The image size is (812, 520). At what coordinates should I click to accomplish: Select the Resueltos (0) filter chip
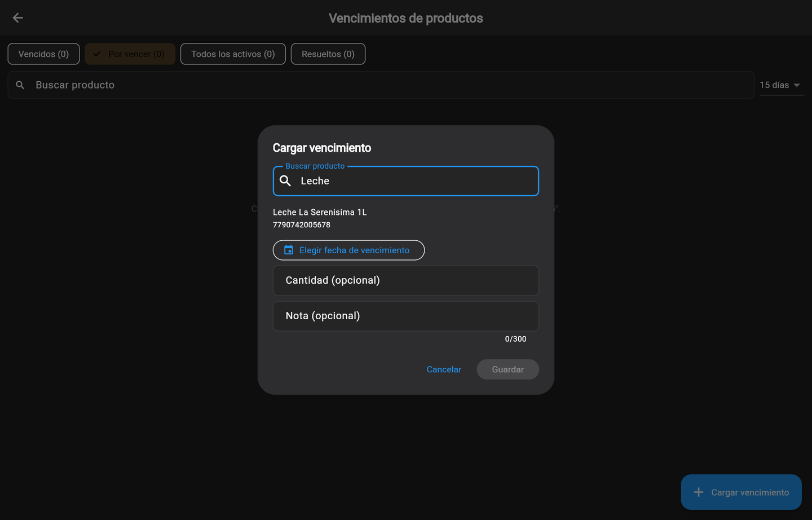[328, 54]
